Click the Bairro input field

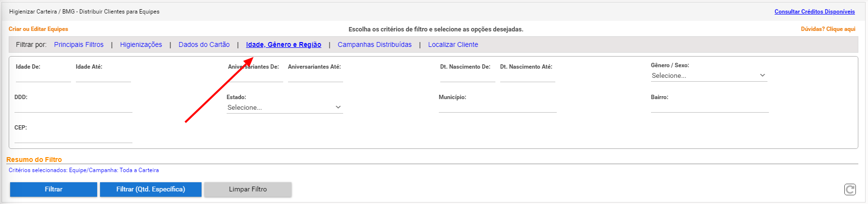pyautogui.click(x=710, y=107)
